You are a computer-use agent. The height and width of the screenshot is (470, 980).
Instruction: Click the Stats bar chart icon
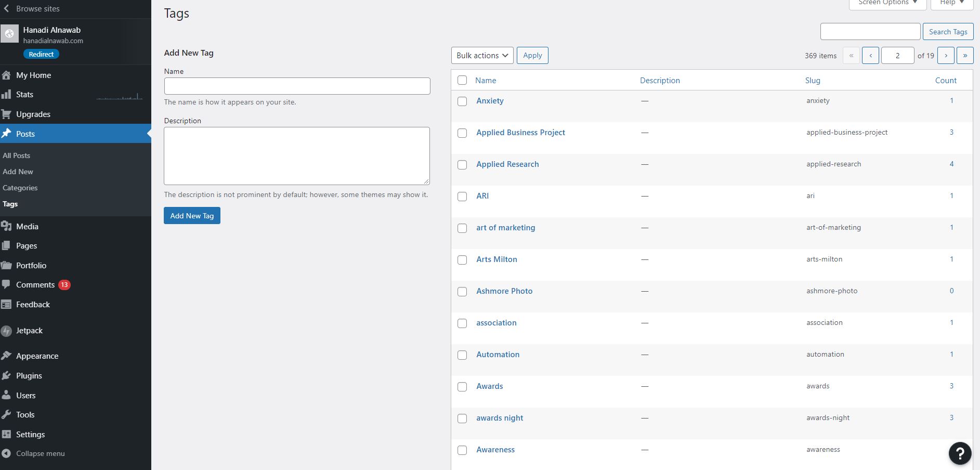click(6, 95)
